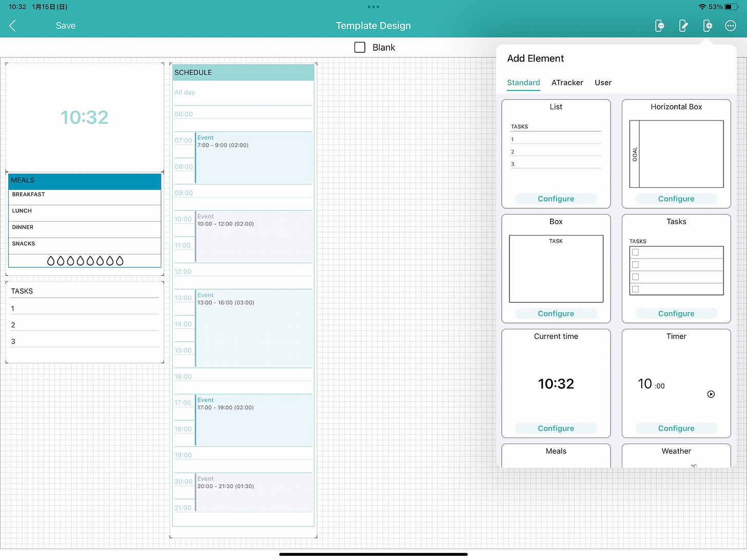Configure the Timer element
This screenshot has width=747, height=560.
[x=676, y=428]
